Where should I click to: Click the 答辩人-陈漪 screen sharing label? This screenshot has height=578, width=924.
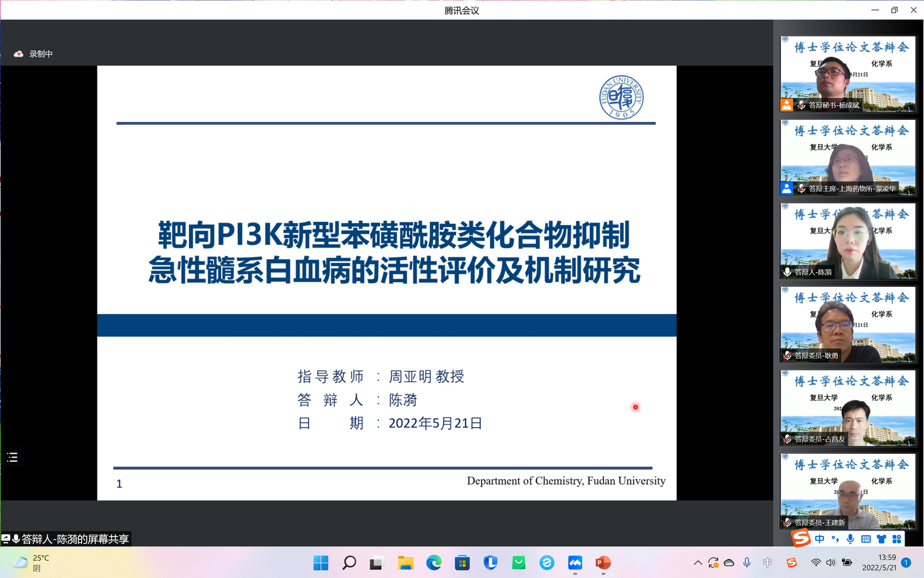tap(75, 539)
